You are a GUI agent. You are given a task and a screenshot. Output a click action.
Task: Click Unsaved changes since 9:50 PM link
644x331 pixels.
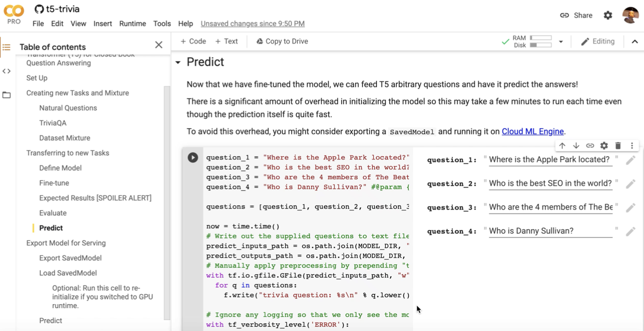[x=253, y=24]
